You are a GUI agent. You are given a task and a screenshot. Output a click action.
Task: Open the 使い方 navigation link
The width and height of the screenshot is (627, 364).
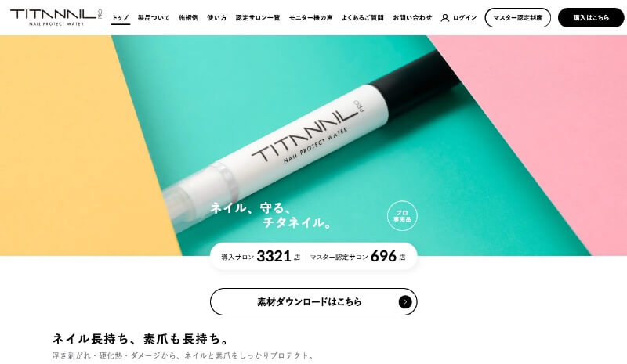coord(217,17)
